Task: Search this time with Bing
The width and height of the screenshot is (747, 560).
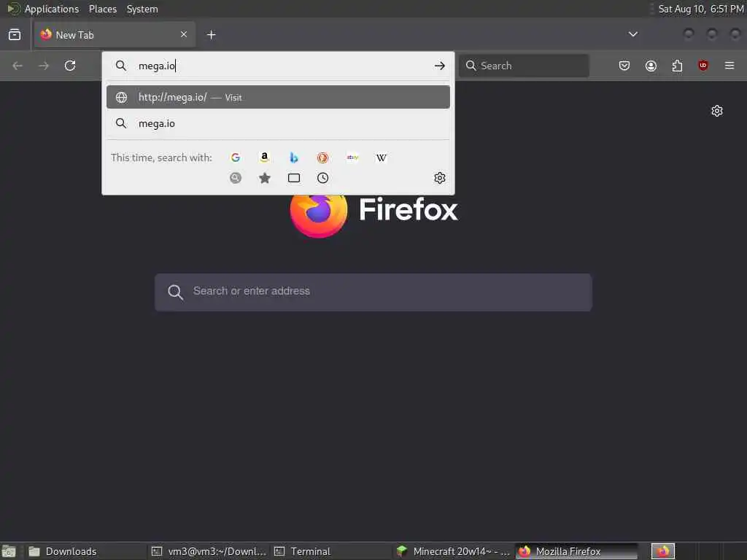Action: click(294, 157)
